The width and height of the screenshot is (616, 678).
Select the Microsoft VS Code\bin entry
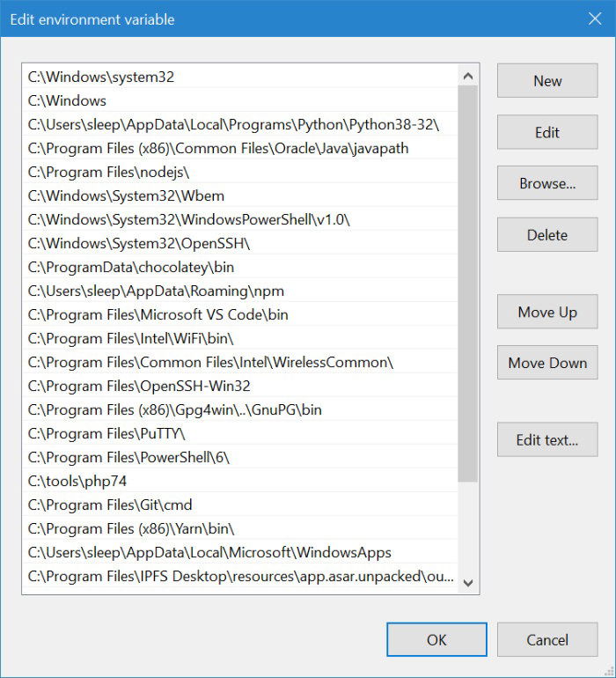click(240, 315)
